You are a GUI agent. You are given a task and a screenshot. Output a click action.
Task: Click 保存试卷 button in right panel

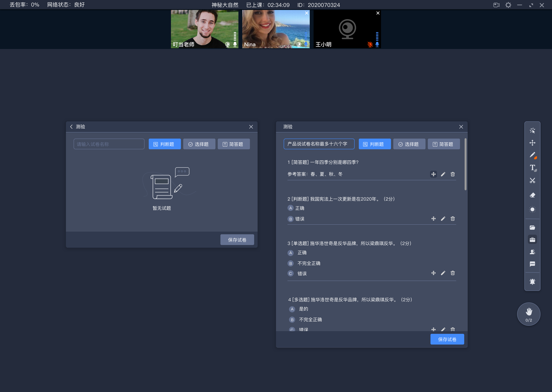447,339
